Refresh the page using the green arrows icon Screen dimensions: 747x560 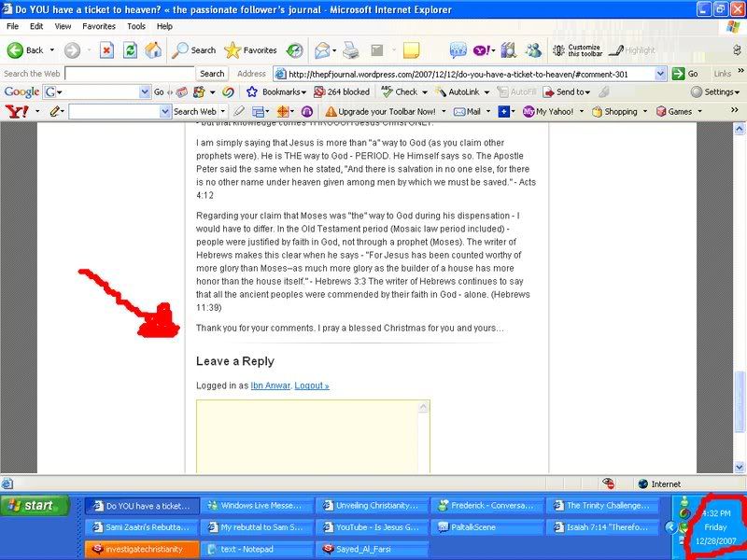coord(130,50)
